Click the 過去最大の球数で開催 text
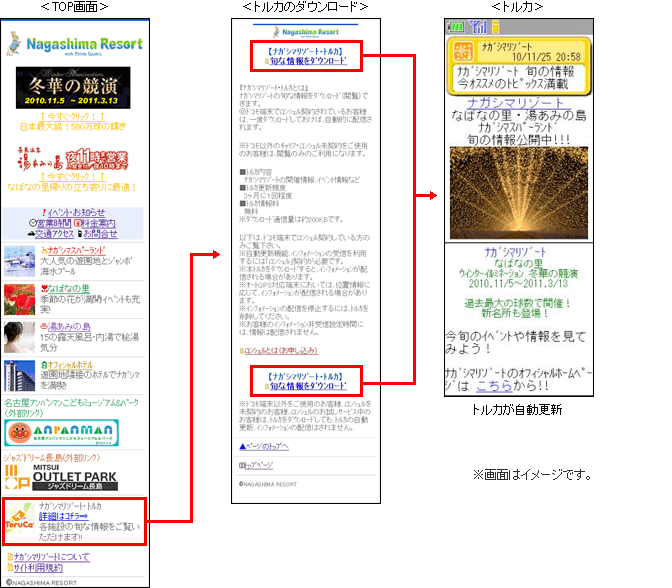The height and width of the screenshot is (588, 672). [517, 303]
